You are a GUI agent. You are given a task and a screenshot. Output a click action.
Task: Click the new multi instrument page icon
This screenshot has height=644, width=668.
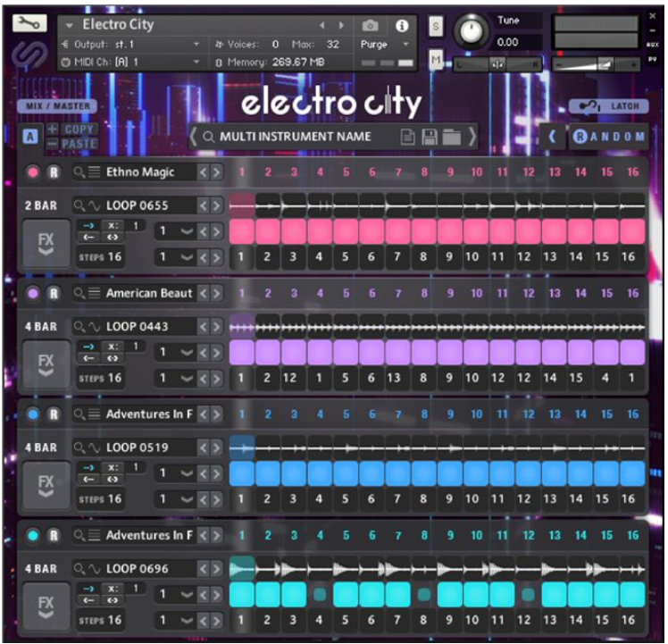[x=408, y=138]
